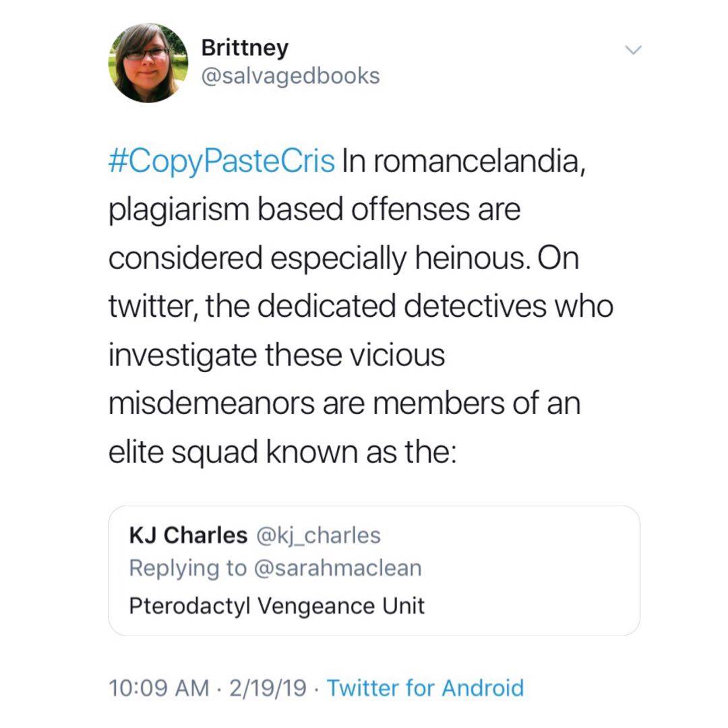Open the @sarahmaclean reply mention
Screen dimensions: 728x728
[337, 568]
